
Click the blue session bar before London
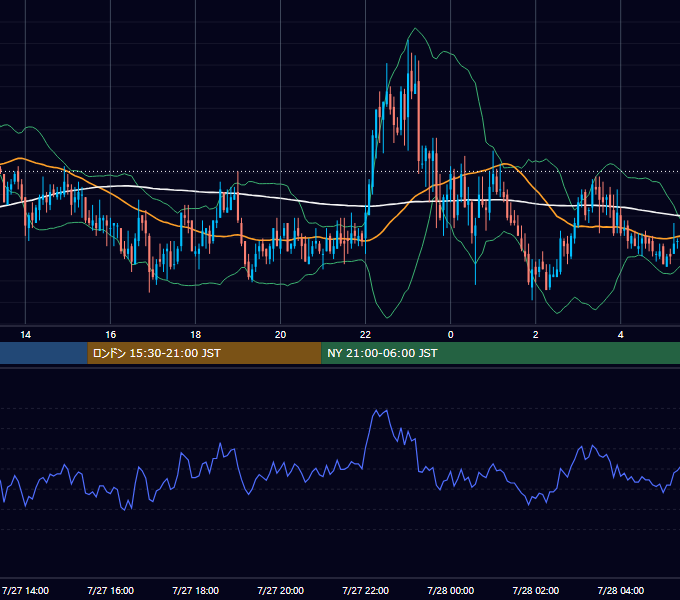pos(44,353)
